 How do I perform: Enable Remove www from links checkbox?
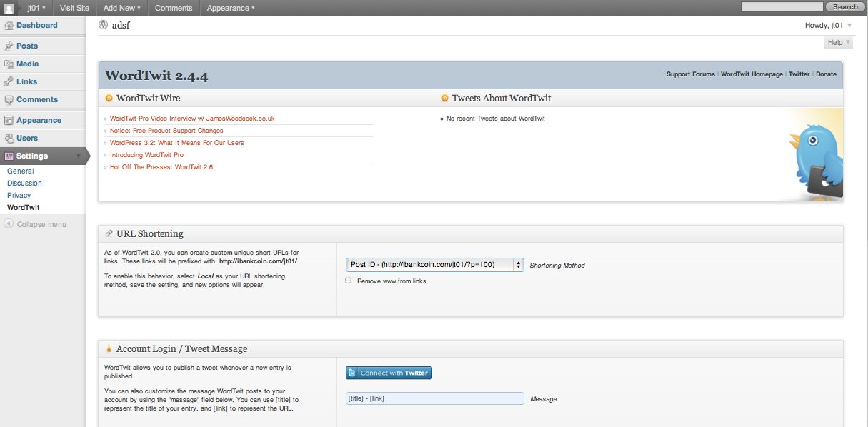click(x=349, y=281)
